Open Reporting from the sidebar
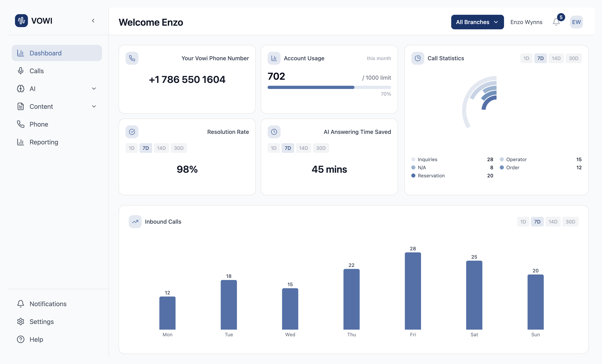 point(44,142)
